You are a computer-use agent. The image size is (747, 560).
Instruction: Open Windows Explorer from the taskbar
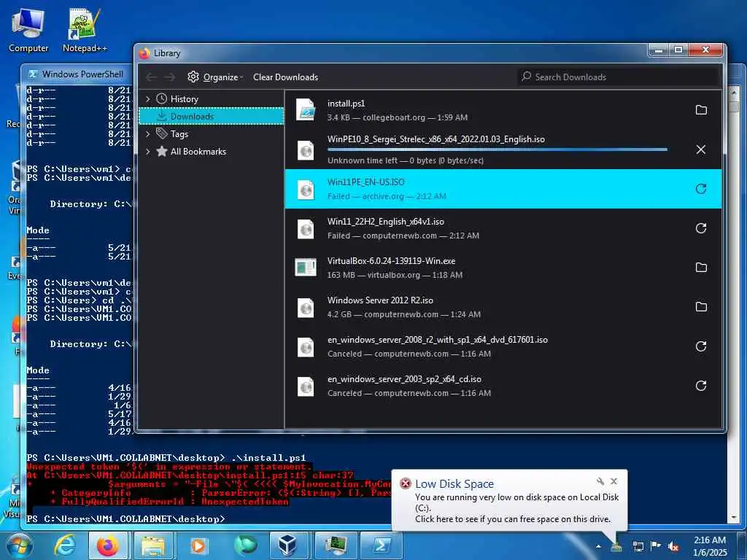pos(153,546)
